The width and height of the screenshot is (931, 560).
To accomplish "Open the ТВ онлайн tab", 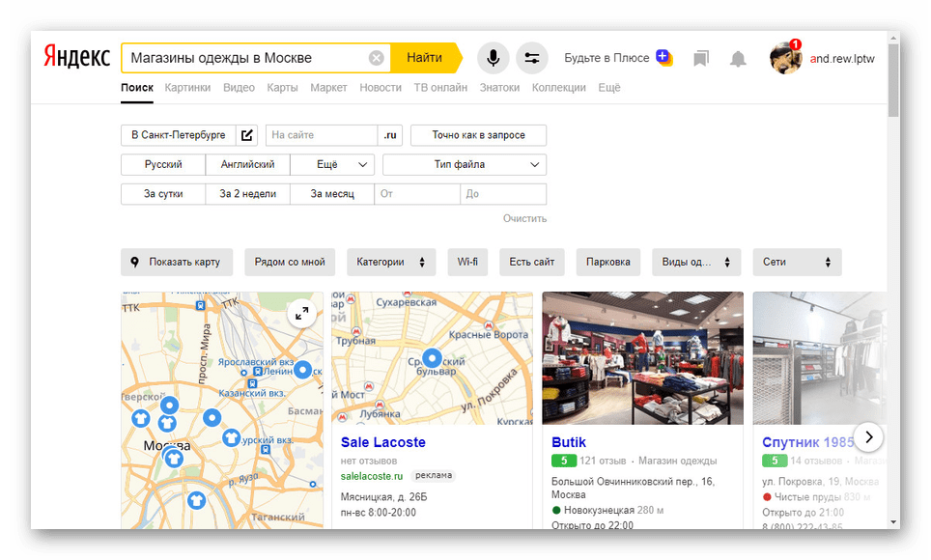I will pyautogui.click(x=440, y=87).
